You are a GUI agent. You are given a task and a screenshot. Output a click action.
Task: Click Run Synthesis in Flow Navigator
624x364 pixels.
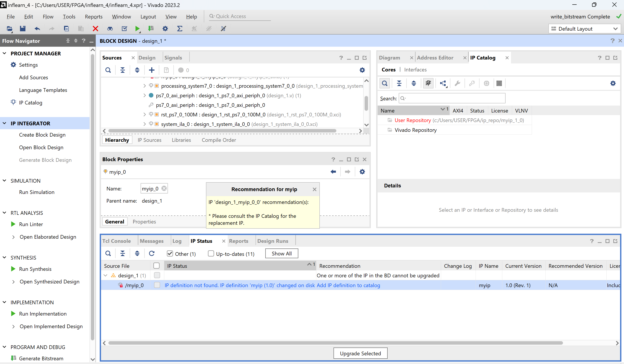[35, 269]
